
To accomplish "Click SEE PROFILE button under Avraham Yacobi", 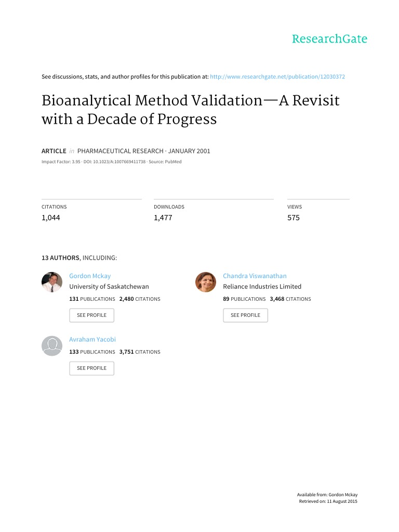I will click(91, 368).
